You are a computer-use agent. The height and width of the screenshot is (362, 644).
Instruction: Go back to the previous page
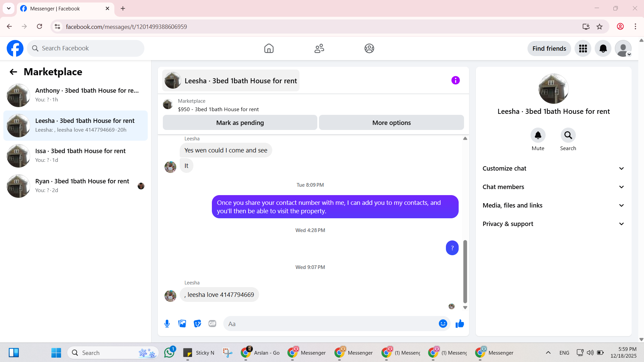[x=9, y=27]
